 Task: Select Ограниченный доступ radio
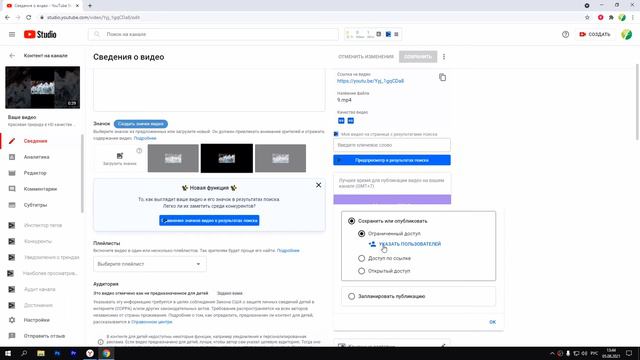click(362, 234)
